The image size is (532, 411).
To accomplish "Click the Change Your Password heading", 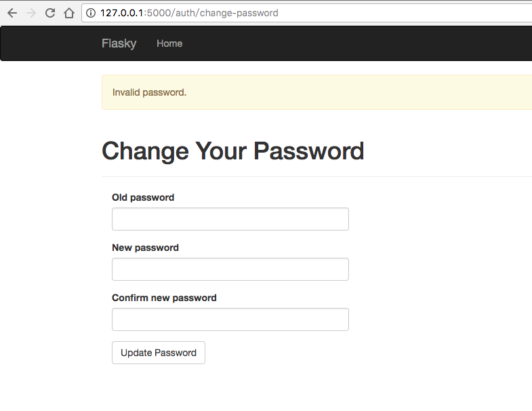I will (x=232, y=151).
